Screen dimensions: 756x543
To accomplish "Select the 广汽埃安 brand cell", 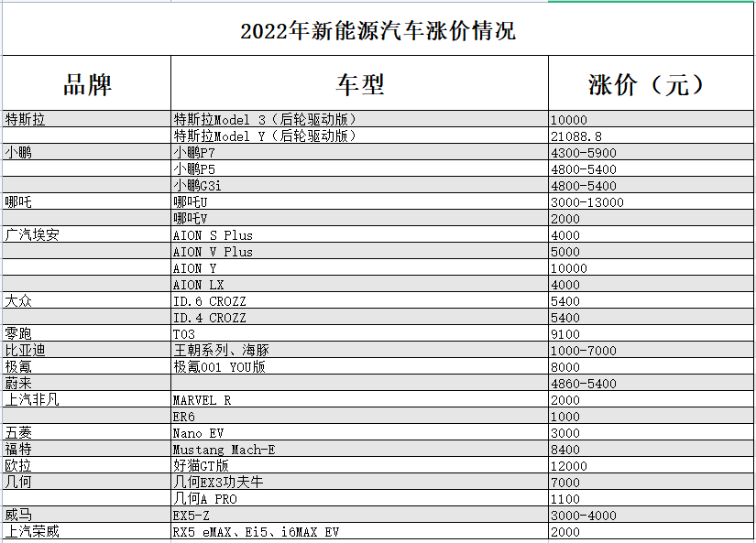I will pyautogui.click(x=87, y=234).
